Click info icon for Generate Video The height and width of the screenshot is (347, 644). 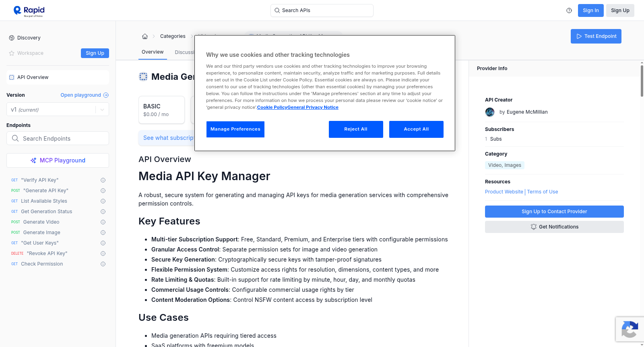click(x=103, y=222)
